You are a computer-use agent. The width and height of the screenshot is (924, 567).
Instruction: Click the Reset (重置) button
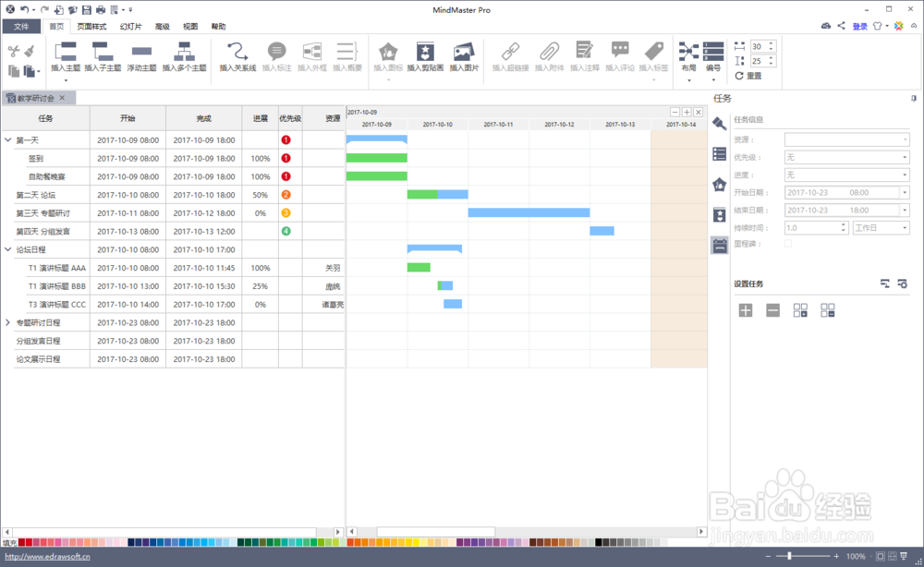(748, 76)
